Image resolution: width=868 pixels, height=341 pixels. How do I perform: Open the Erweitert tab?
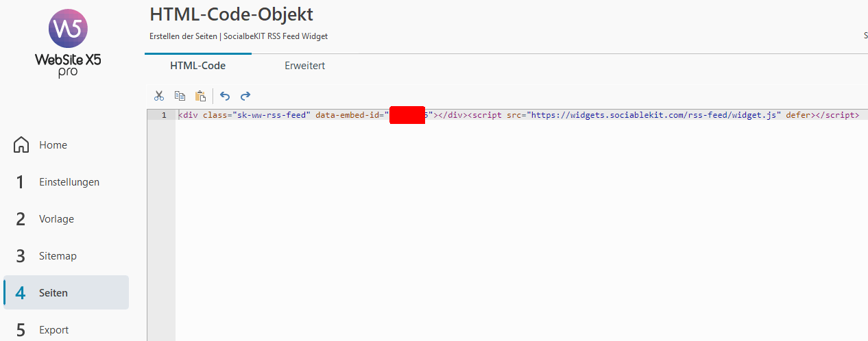tap(304, 66)
